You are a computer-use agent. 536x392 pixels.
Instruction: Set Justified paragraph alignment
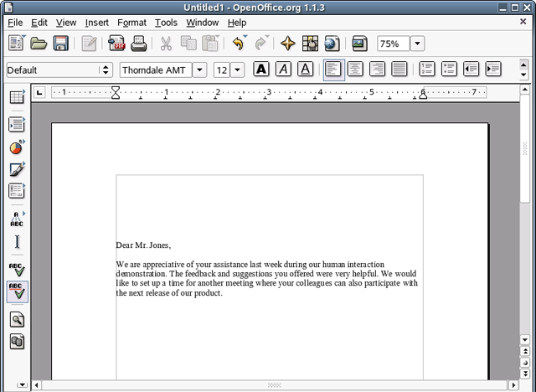(399, 70)
